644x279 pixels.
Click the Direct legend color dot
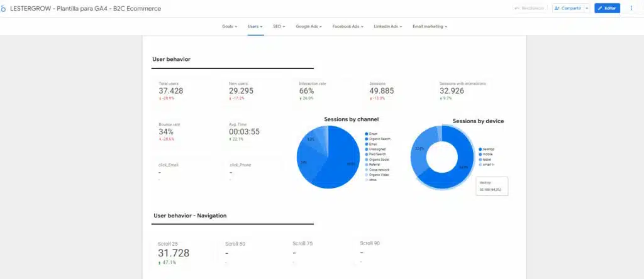pyautogui.click(x=366, y=134)
